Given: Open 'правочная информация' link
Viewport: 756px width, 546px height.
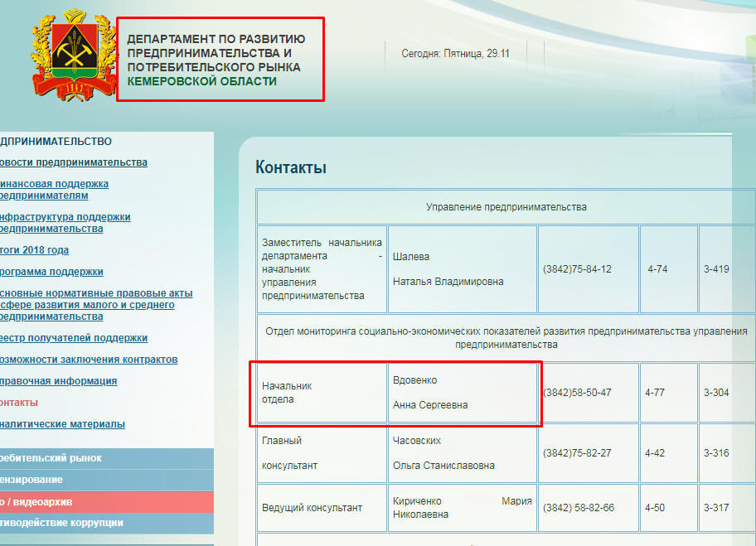Looking at the screenshot, I should (x=58, y=380).
